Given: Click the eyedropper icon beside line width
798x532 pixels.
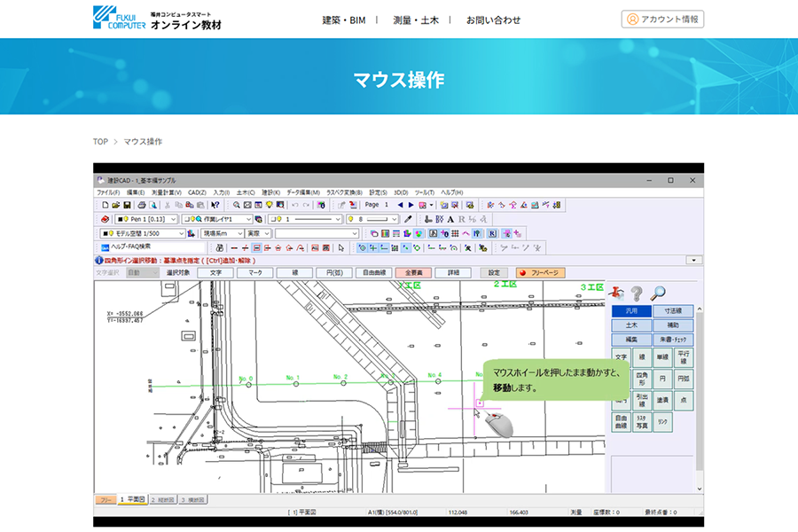Looking at the screenshot, I should [408, 219].
